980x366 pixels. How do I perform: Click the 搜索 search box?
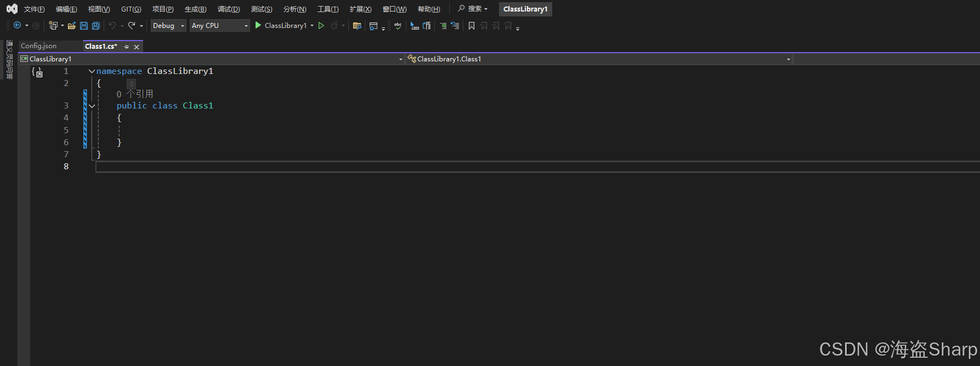[x=473, y=9]
